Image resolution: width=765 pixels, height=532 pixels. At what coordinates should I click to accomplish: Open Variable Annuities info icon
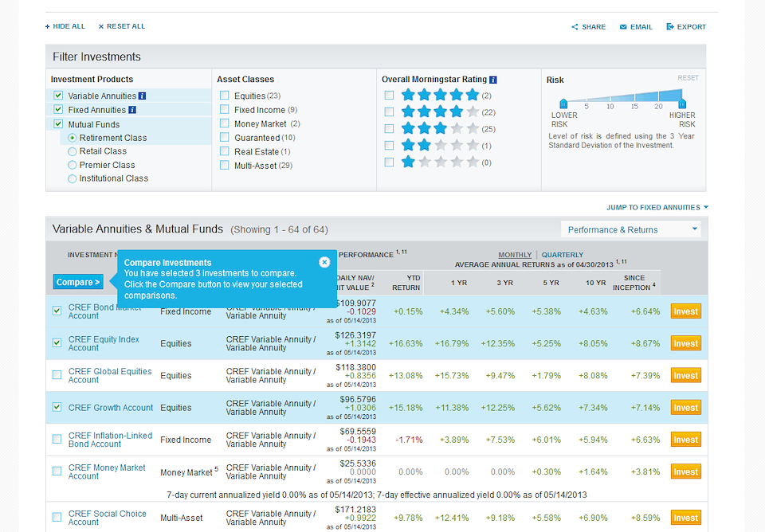[142, 96]
